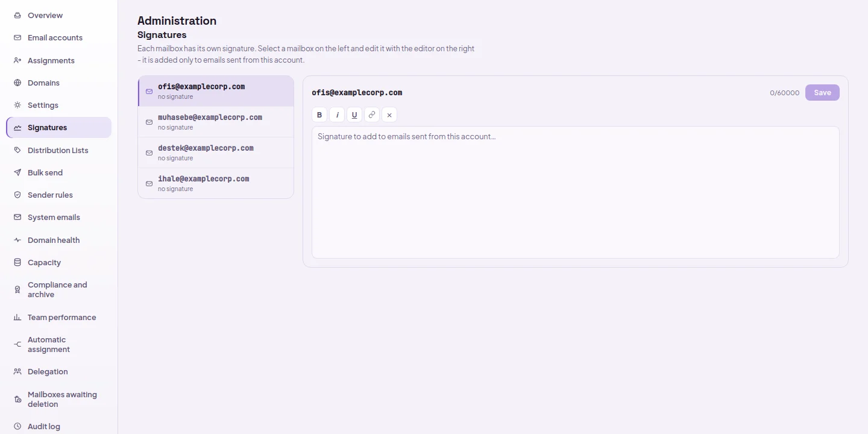Select mailbox destek@examplecorp.com
Screen dimensions: 868x434
click(216, 153)
